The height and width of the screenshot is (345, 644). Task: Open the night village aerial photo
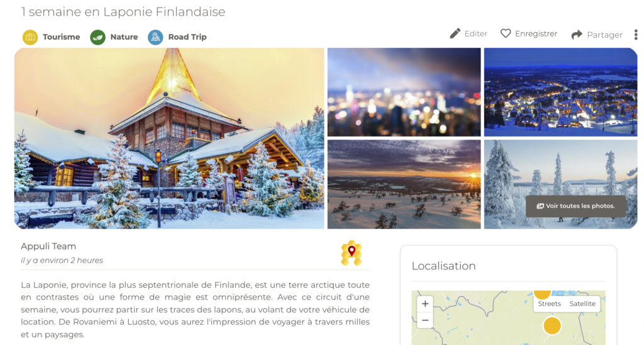[x=560, y=92]
